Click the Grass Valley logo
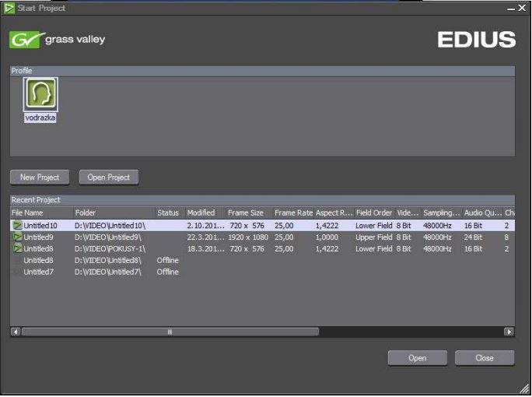532x397 pixels. (x=58, y=40)
